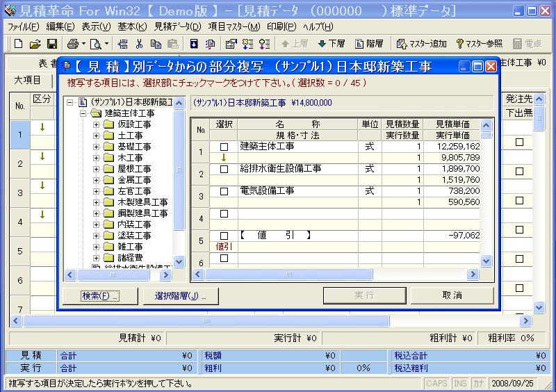
Task: Toggle main window row 3 発注先 checkbox
Action: [x=519, y=200]
